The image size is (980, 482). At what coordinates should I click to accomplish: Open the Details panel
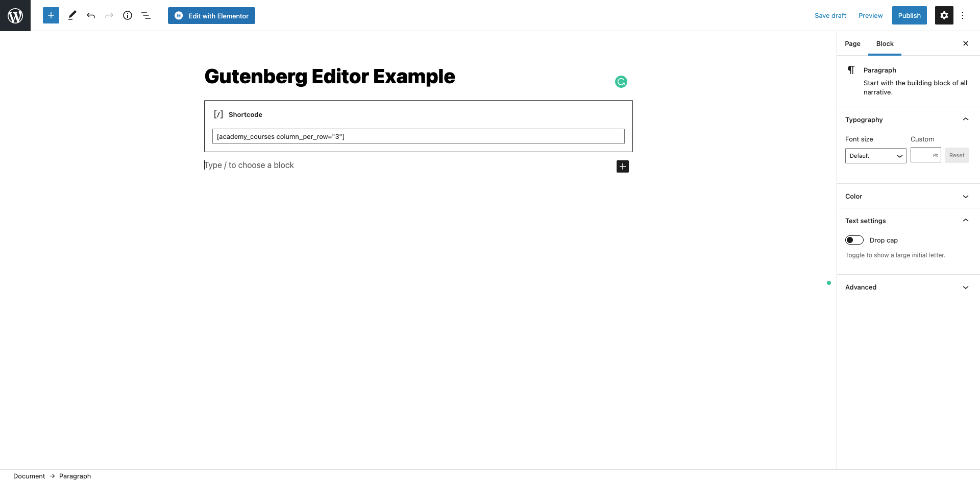click(128, 15)
